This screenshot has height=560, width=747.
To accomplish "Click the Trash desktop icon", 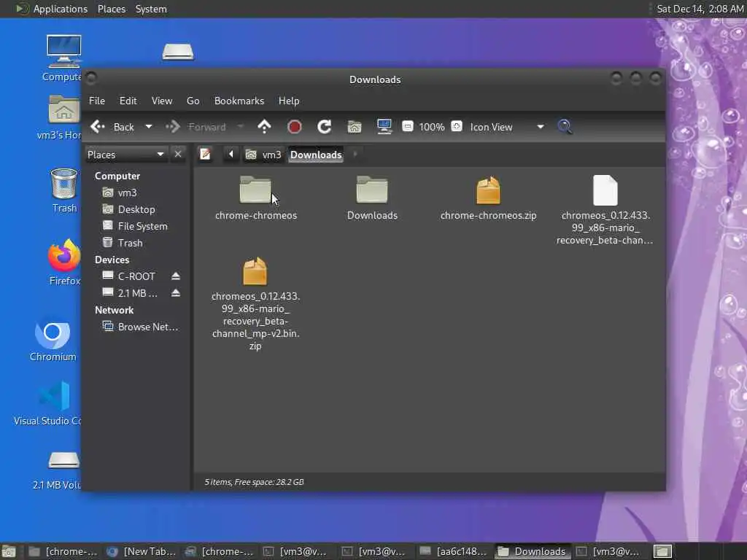I will point(64,190).
